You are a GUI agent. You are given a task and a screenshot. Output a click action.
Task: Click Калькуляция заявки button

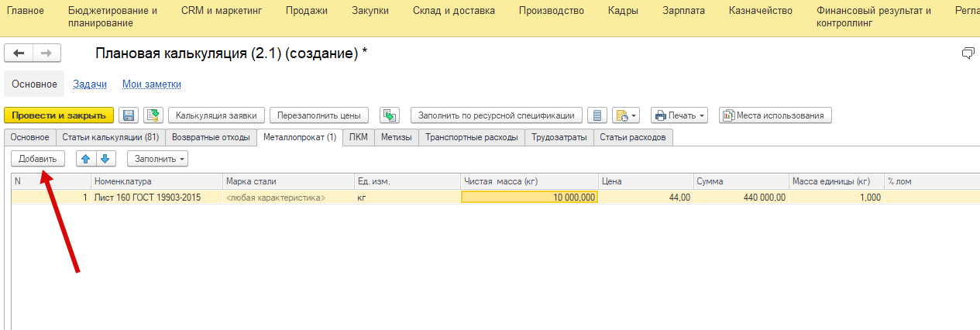[x=217, y=115]
